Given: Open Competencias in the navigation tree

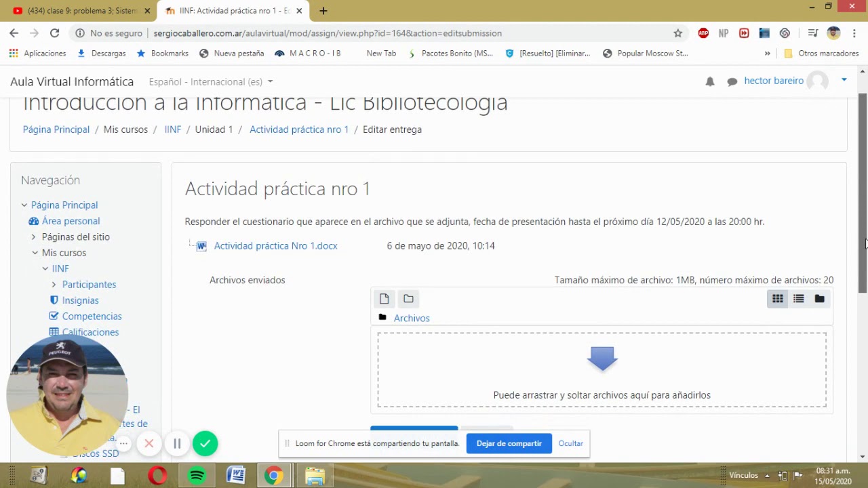Looking at the screenshot, I should [92, 317].
